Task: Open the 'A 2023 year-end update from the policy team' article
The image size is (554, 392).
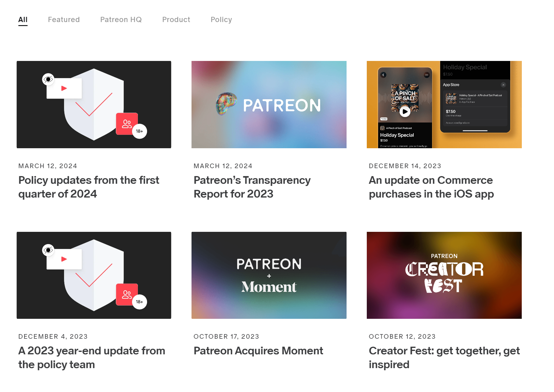Action: pyautogui.click(x=92, y=357)
